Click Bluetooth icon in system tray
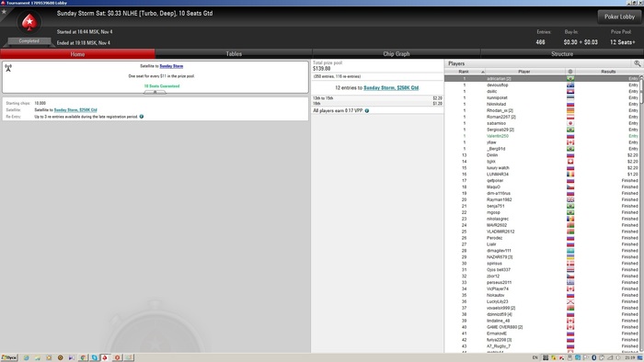Image resolution: width=644 pixels, height=362 pixels. tap(593, 357)
